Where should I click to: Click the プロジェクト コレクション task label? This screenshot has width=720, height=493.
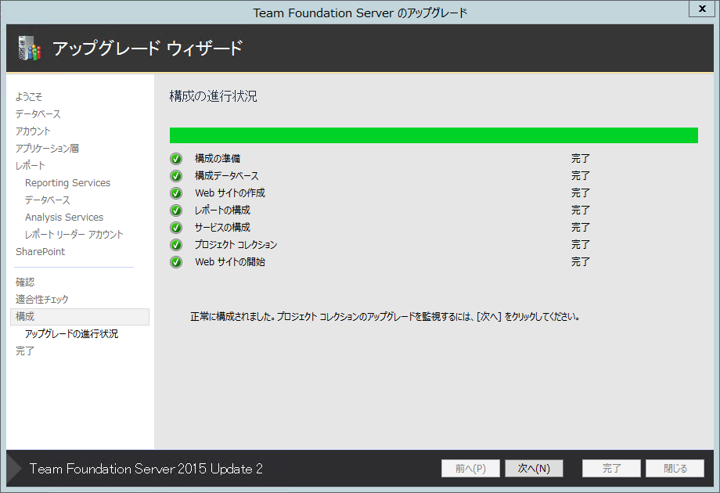click(236, 245)
